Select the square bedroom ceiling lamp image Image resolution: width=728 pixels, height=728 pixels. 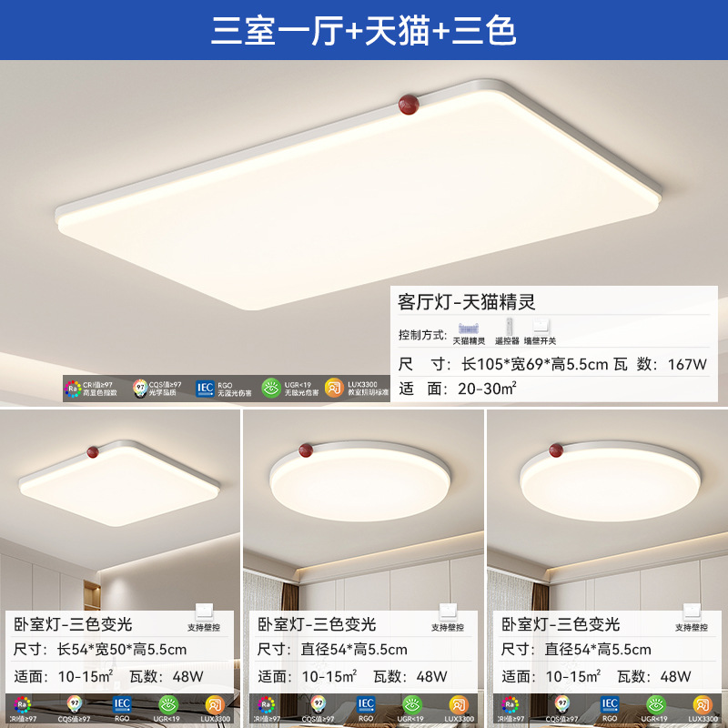(x=119, y=483)
